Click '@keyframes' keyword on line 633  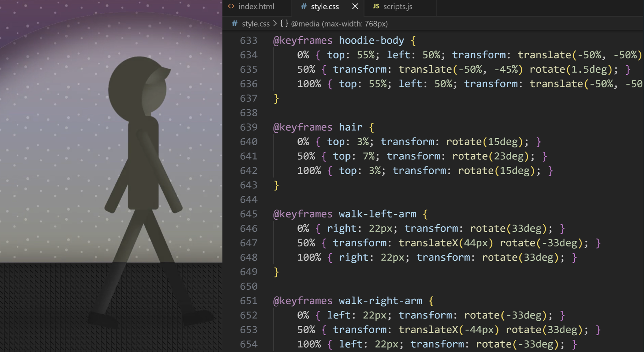303,41
